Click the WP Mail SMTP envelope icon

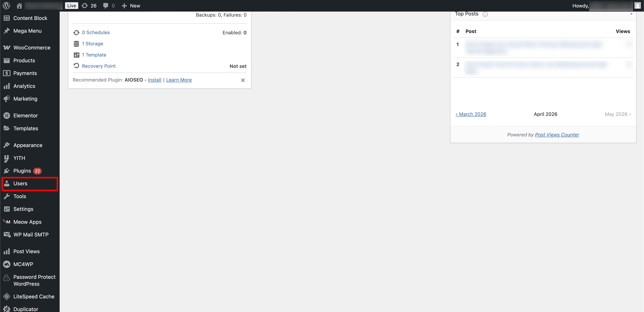coord(7,234)
